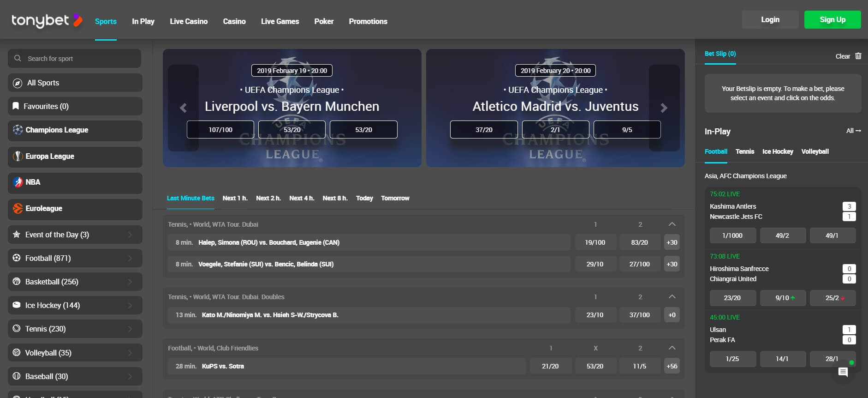Click the Favourites bookmark icon

pyautogui.click(x=16, y=106)
